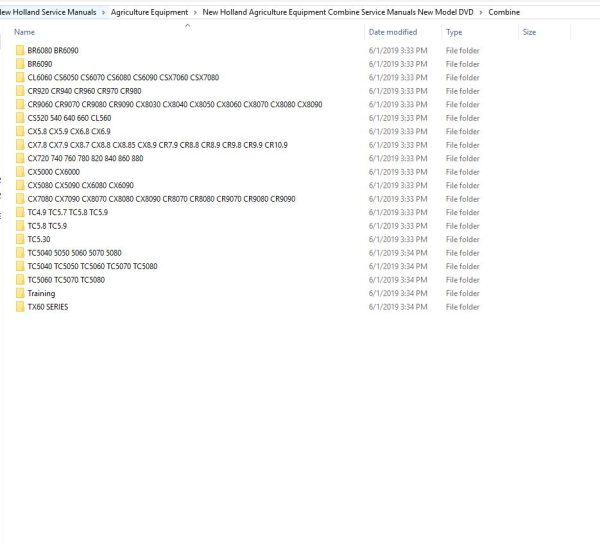
Task: Click folder icon for CX7.8 CX7.9 CX8.7 row
Action: point(20,145)
